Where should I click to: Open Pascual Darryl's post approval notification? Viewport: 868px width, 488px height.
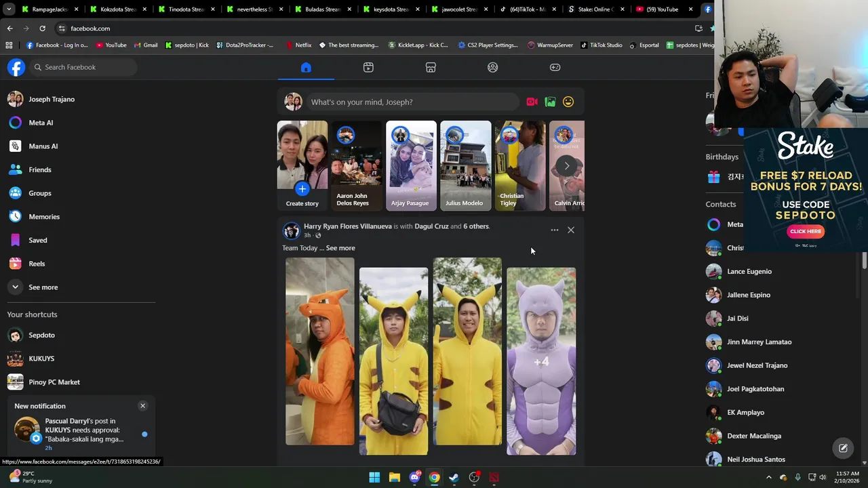(x=80, y=434)
